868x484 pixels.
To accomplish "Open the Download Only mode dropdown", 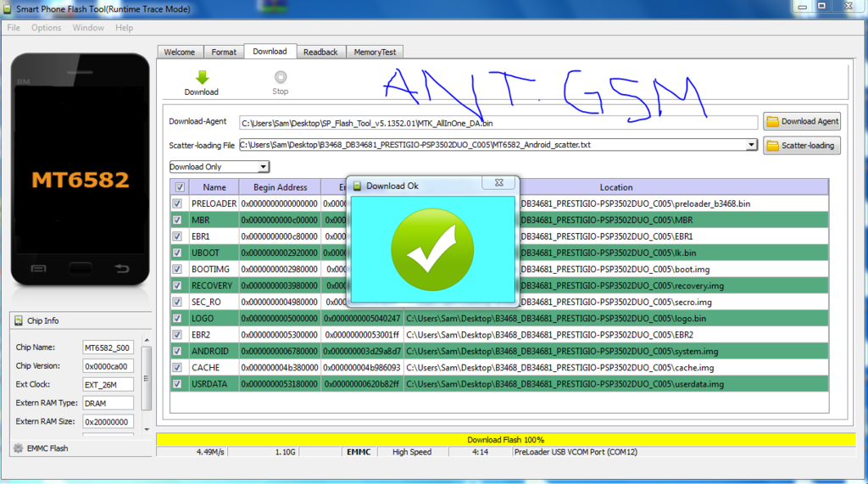I will 220,167.
